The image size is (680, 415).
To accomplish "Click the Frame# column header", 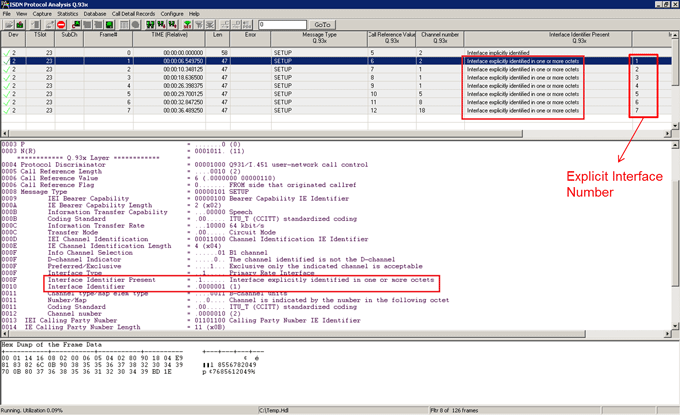I will pyautogui.click(x=108, y=38).
